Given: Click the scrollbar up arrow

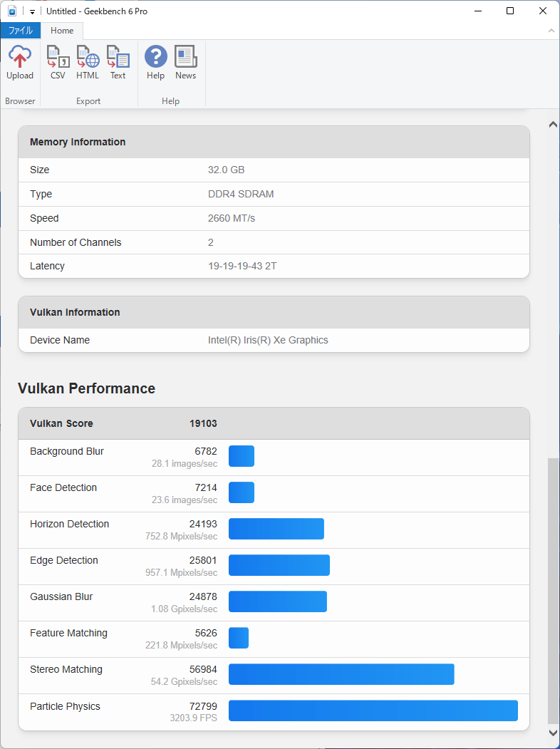Looking at the screenshot, I should [x=553, y=125].
